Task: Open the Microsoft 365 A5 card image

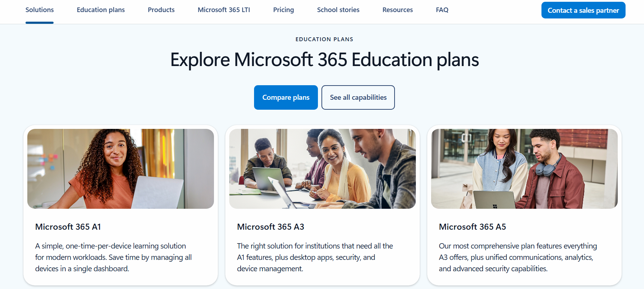Action: click(x=524, y=169)
